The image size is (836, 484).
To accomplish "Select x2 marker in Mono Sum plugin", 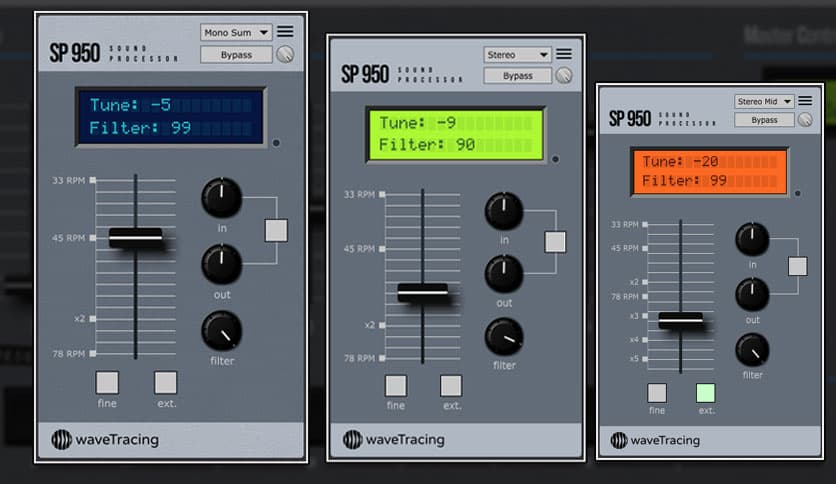I will coord(93,318).
